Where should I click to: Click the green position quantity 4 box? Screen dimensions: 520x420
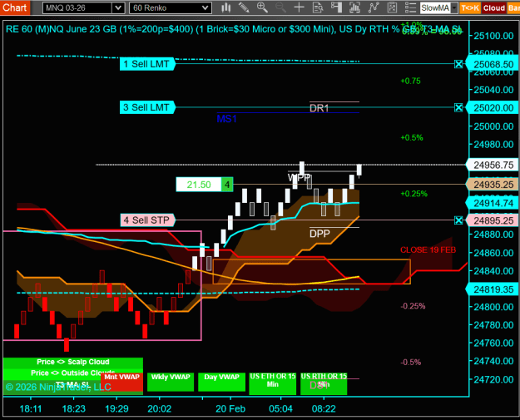tap(227, 185)
